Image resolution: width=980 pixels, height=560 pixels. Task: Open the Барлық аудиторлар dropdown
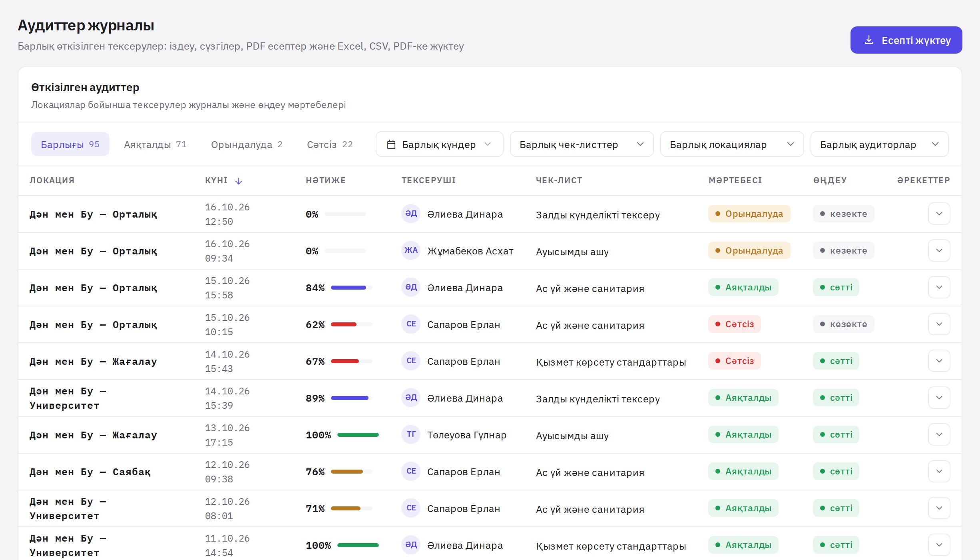click(x=879, y=144)
